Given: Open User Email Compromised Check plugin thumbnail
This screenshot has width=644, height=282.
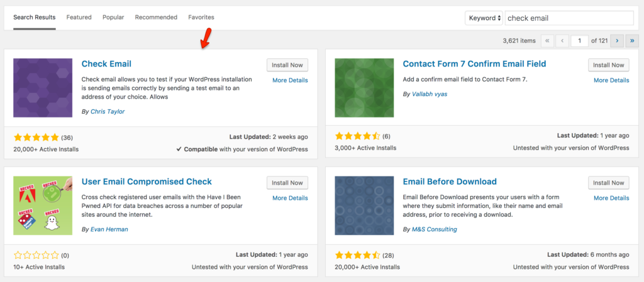Looking at the screenshot, I should click(43, 206).
